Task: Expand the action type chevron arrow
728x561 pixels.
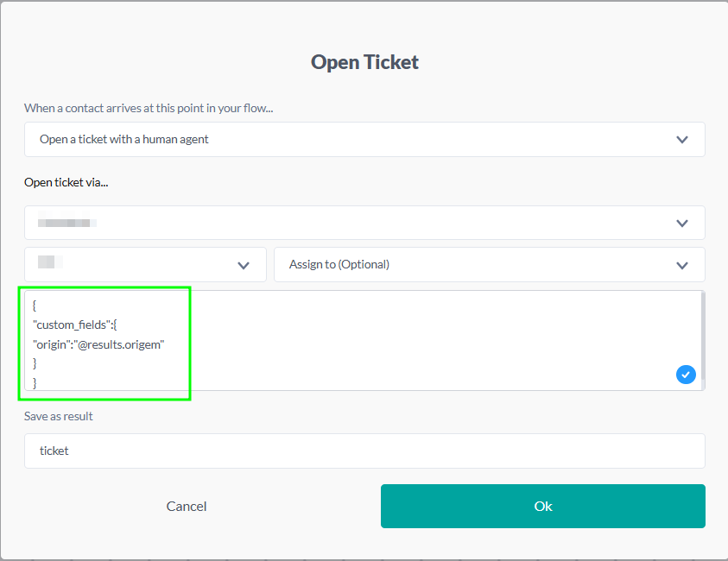Action: pos(682,140)
